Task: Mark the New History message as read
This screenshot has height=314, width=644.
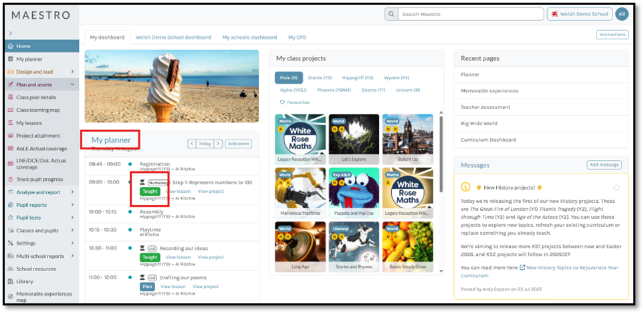Action: [616, 187]
